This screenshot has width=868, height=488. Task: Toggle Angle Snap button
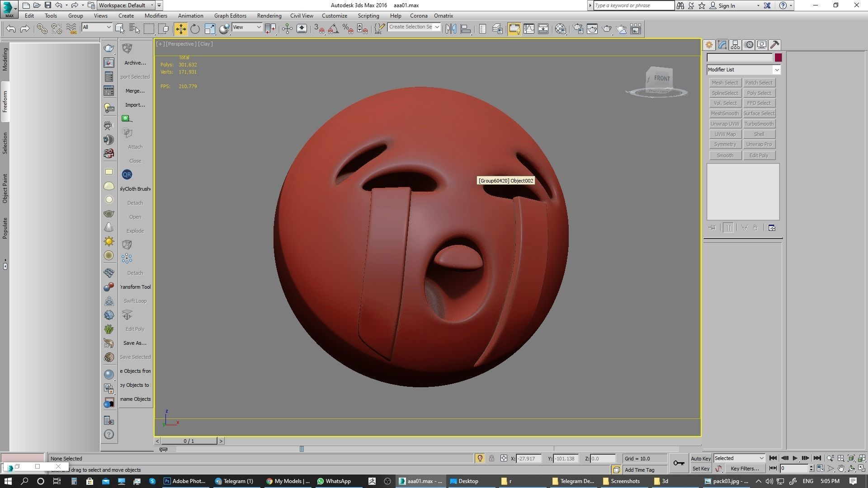tap(333, 29)
